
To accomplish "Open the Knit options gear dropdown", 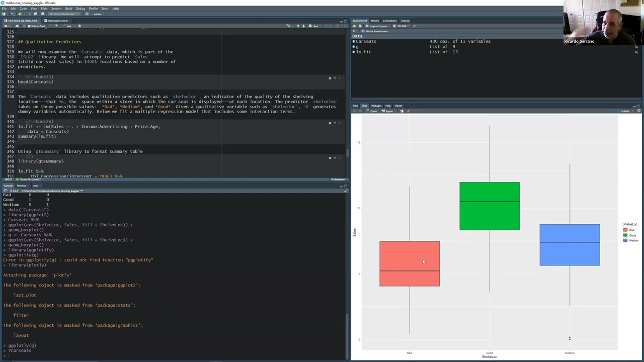I will [79, 26].
